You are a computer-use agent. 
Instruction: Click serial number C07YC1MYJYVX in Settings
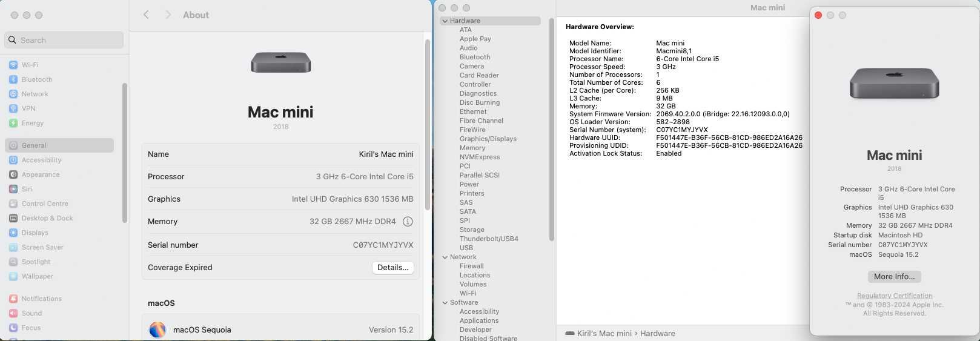[383, 245]
